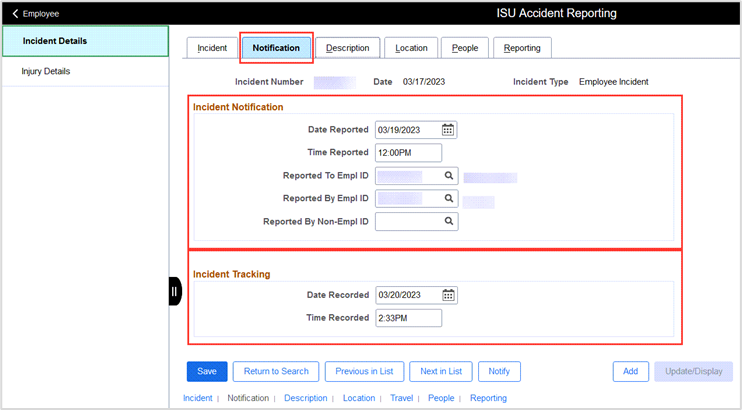Collapse the left navigation panel handle
Screen dimensions: 742x410
click(x=175, y=291)
